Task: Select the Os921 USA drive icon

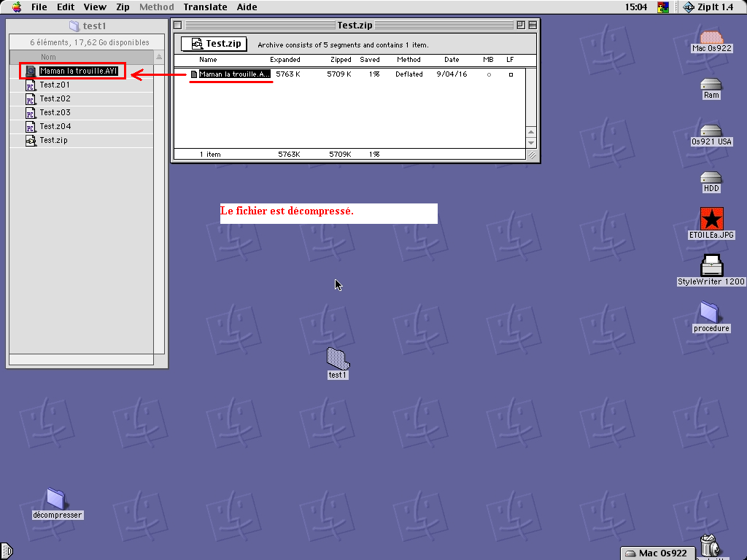Action: (x=711, y=131)
